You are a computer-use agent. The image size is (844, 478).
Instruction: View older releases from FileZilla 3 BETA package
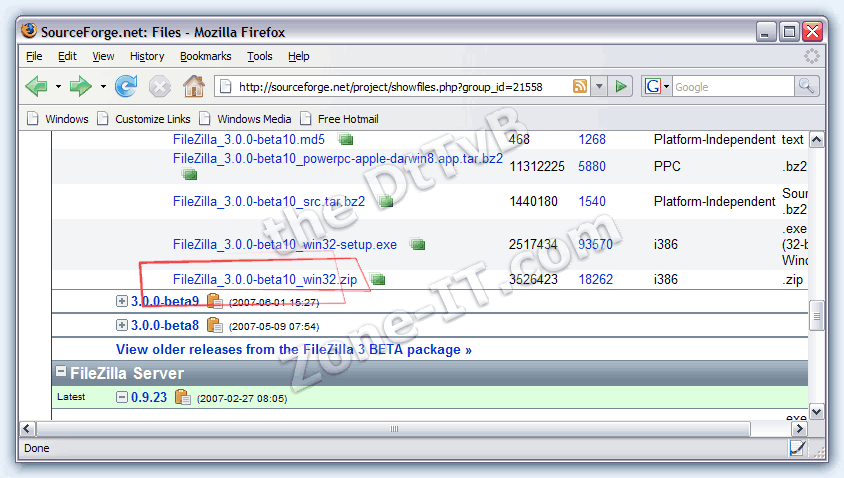point(294,349)
